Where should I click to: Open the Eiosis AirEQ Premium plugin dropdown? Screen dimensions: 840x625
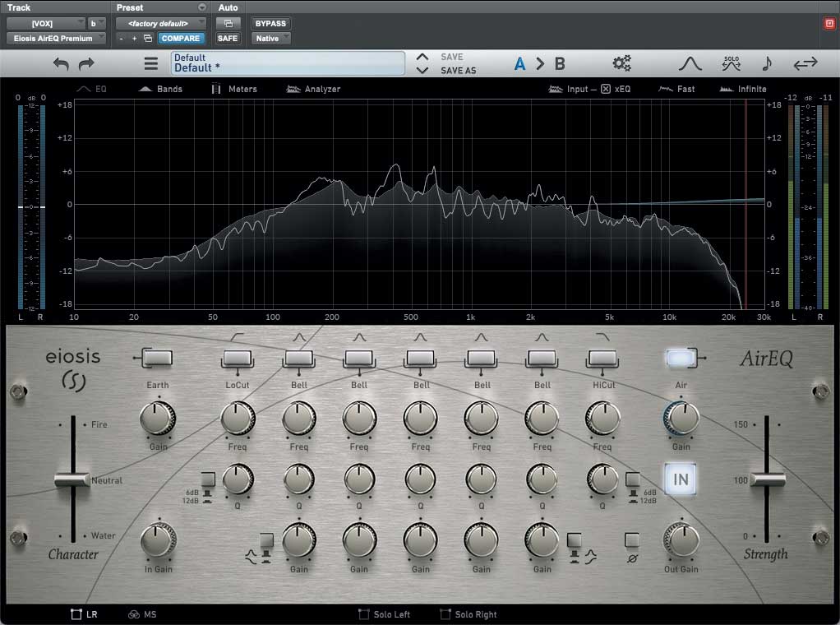click(56, 39)
